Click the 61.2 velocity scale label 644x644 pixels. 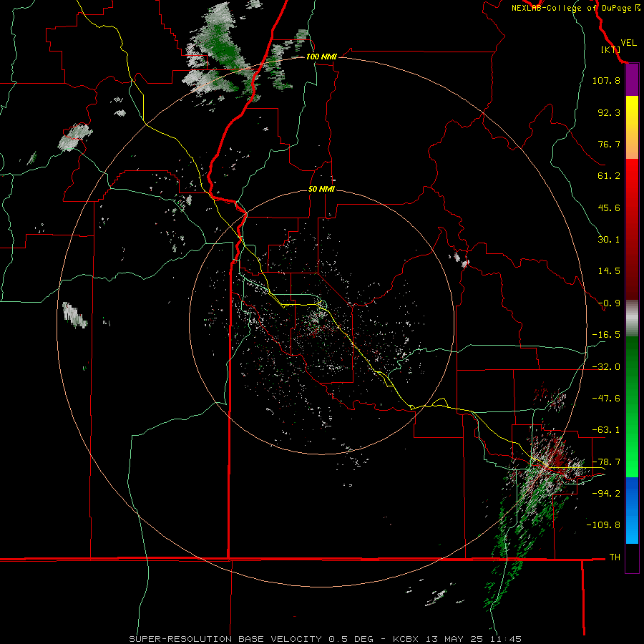[x=609, y=176]
